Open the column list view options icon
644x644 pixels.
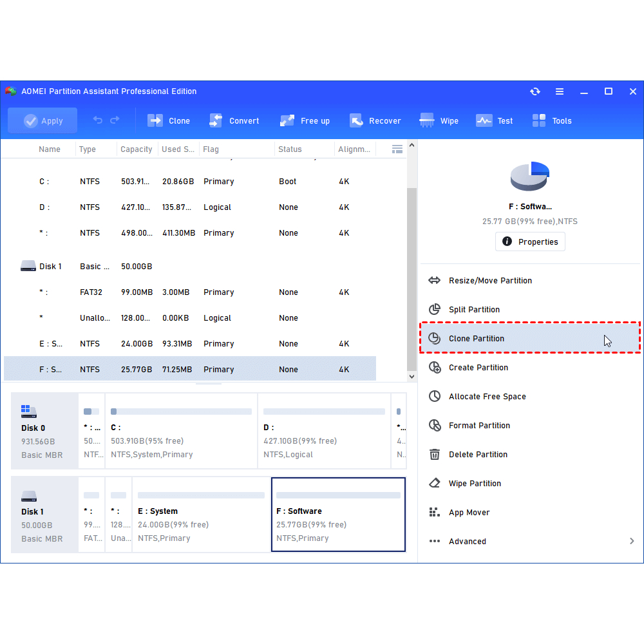[397, 149]
